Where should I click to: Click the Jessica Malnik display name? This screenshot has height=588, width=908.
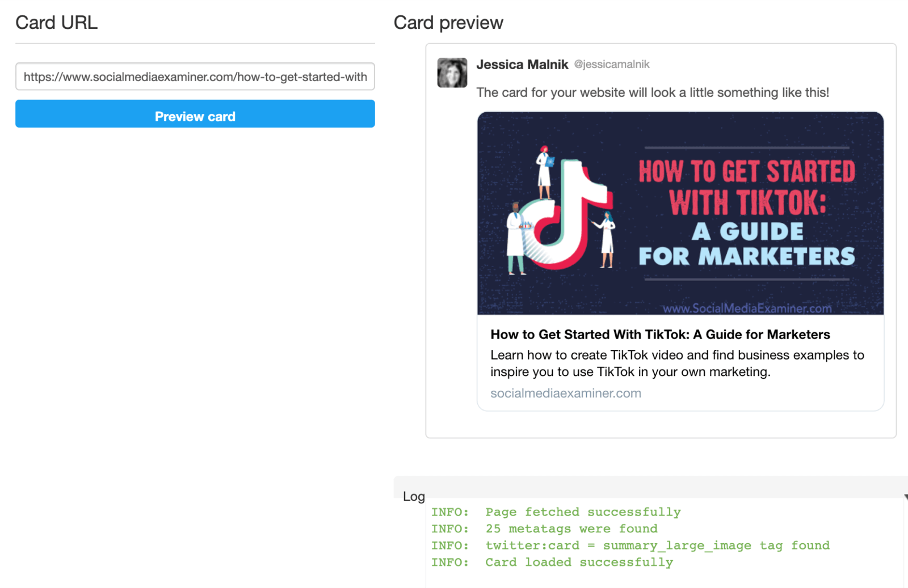[x=522, y=65]
